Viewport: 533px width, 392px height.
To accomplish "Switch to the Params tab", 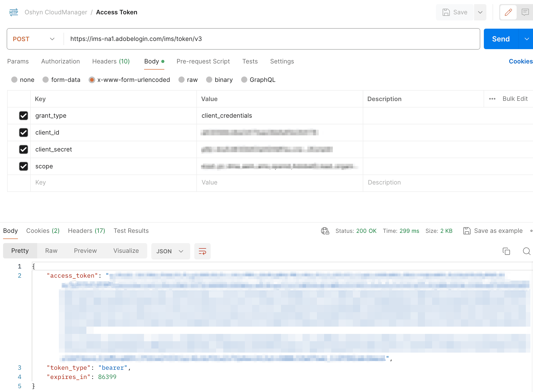I will point(18,61).
